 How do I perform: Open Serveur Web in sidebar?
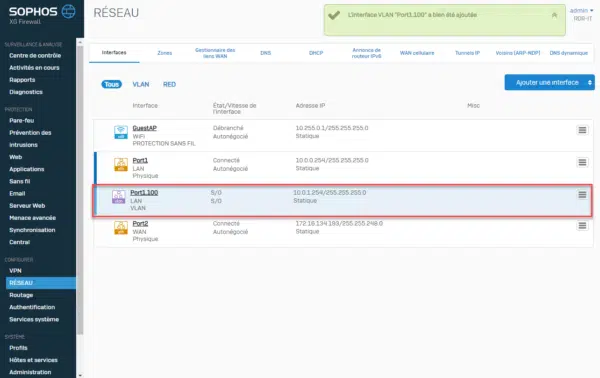point(27,206)
